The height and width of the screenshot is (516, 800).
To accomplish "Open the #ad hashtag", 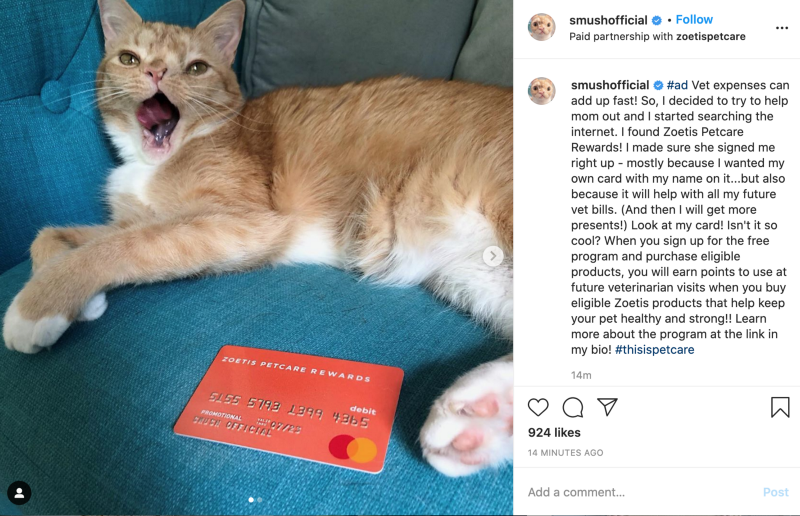I will point(677,85).
